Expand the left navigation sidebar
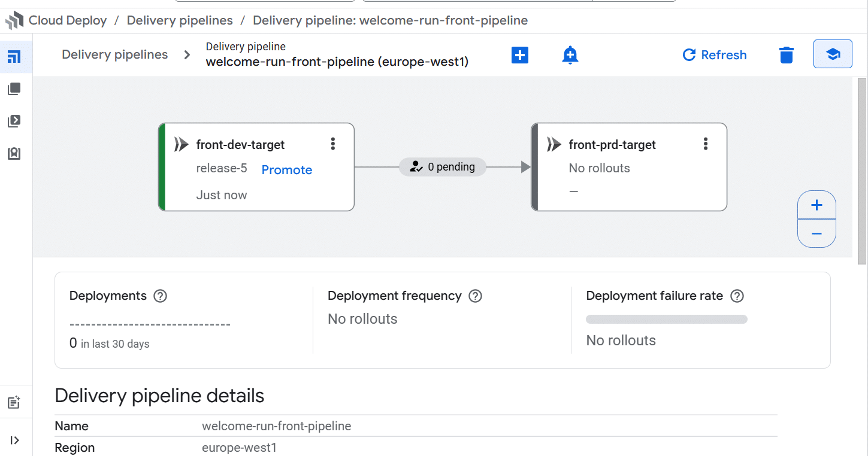The image size is (868, 456). click(x=14, y=440)
